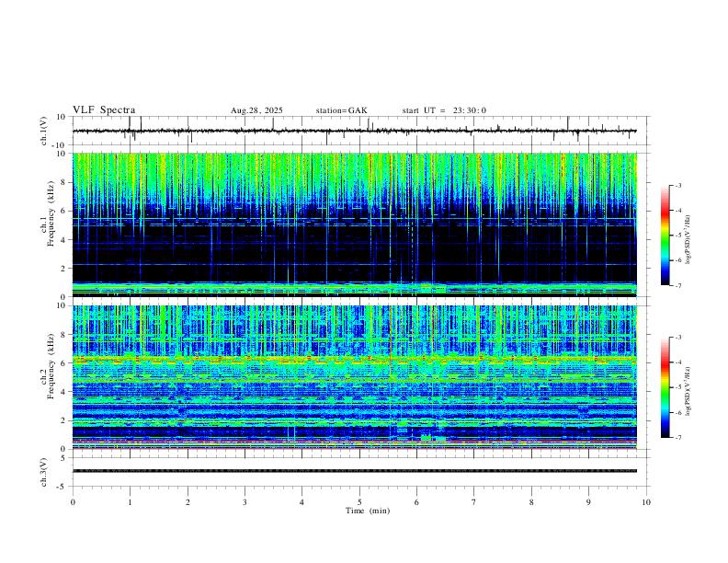
Task: Click the "-7" label on the ch.2 color scale
Action: [x=678, y=438]
